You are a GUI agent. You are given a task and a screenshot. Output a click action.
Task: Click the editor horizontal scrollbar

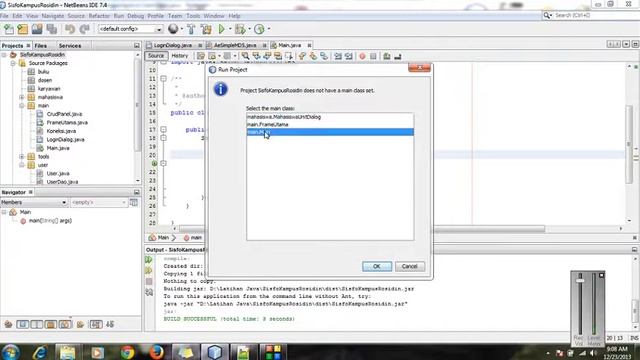361,229
